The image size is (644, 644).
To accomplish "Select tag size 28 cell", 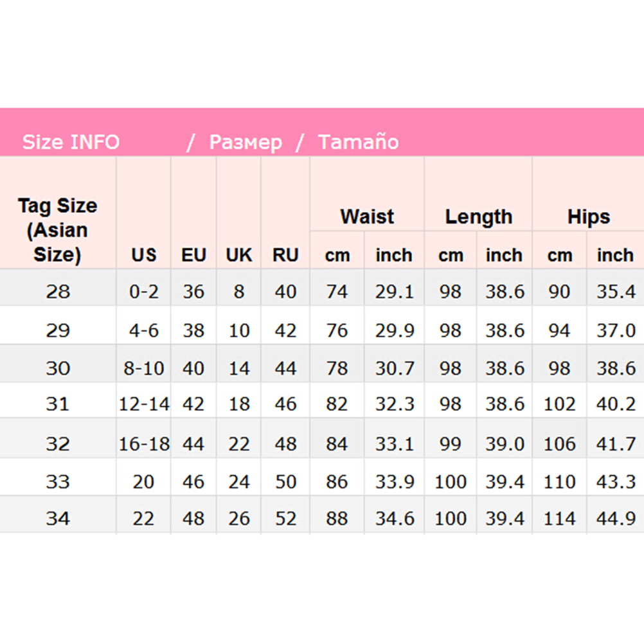I will 58,292.
